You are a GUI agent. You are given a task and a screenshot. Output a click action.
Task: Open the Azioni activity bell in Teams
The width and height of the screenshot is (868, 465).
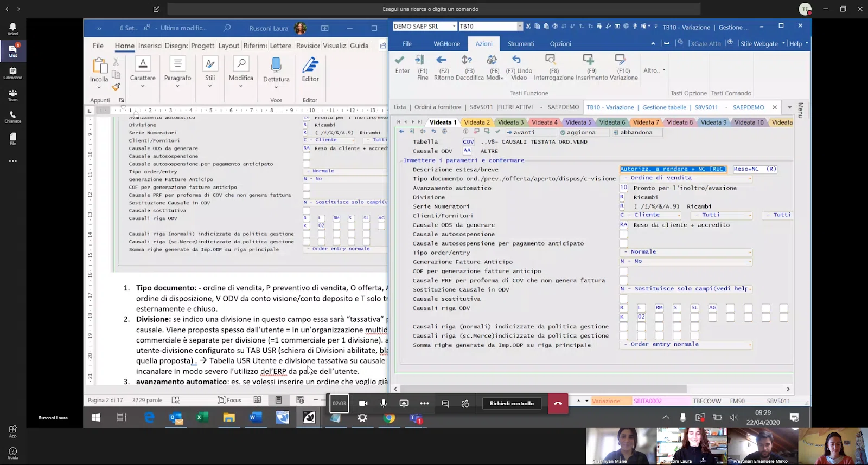(13, 29)
